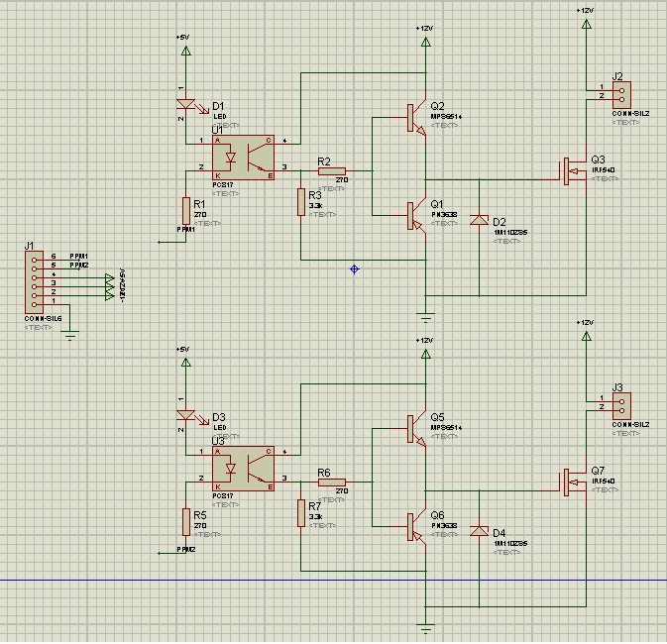
Task: Click the D4 reference label
Action: coord(500,533)
